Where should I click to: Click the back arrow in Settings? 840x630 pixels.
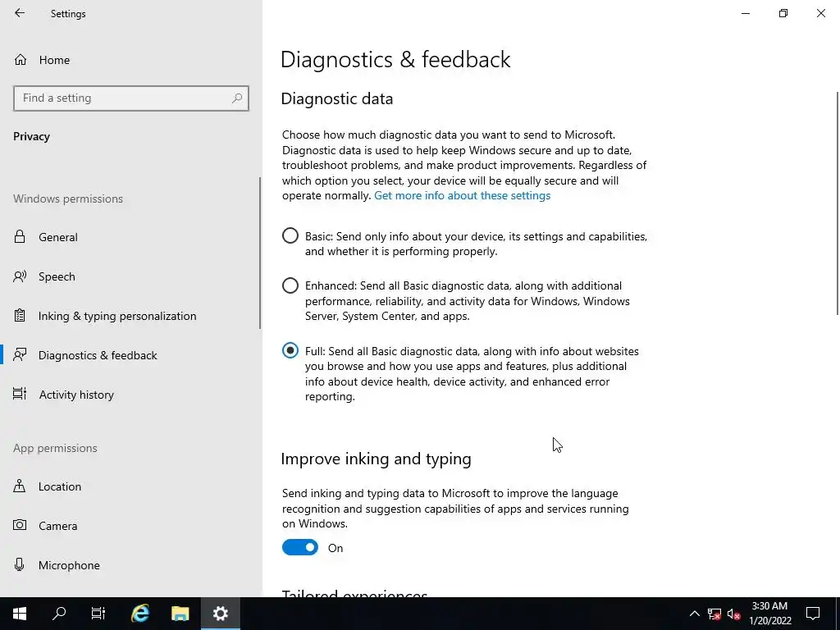20,13
